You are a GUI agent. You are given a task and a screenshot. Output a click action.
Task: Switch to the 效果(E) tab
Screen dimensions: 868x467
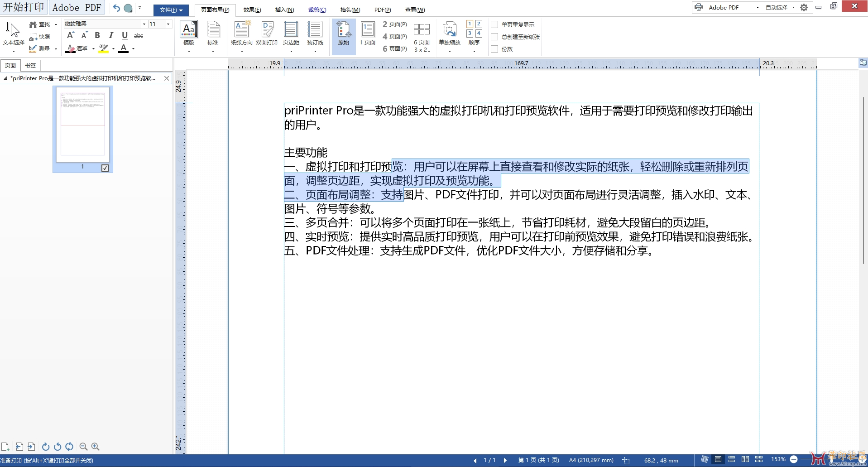pos(252,10)
